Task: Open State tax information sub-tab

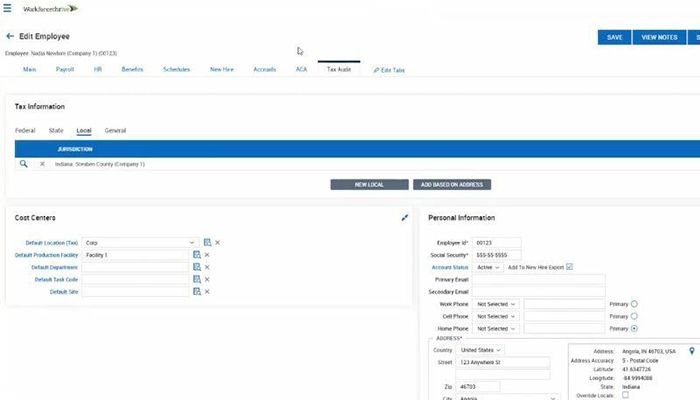Action: coord(56,130)
